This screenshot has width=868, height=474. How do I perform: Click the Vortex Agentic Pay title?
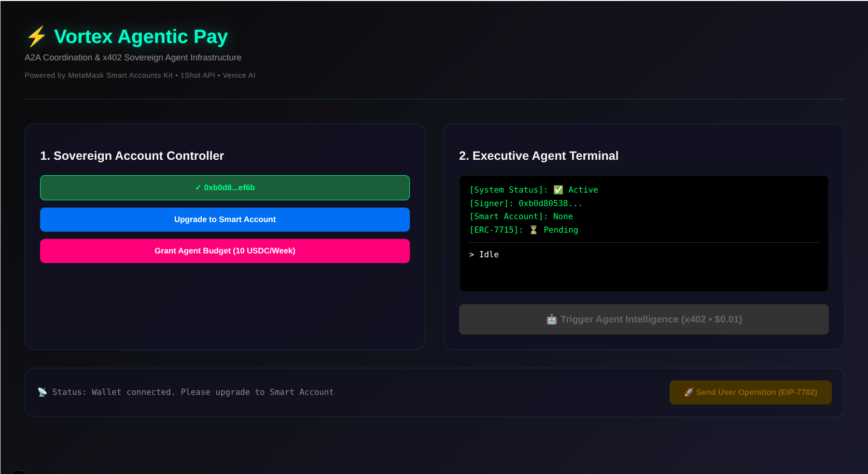tap(140, 37)
